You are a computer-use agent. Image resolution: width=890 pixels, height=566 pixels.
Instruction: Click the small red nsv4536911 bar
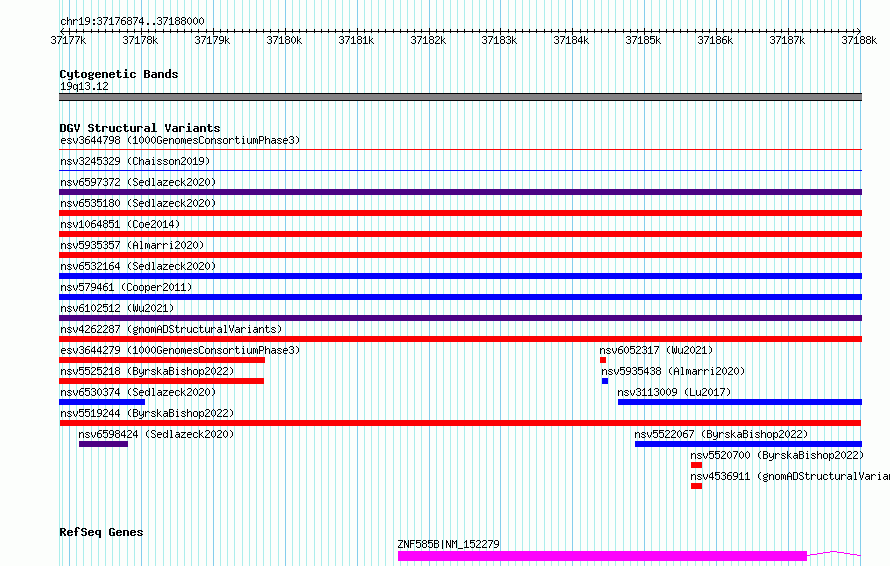[696, 486]
